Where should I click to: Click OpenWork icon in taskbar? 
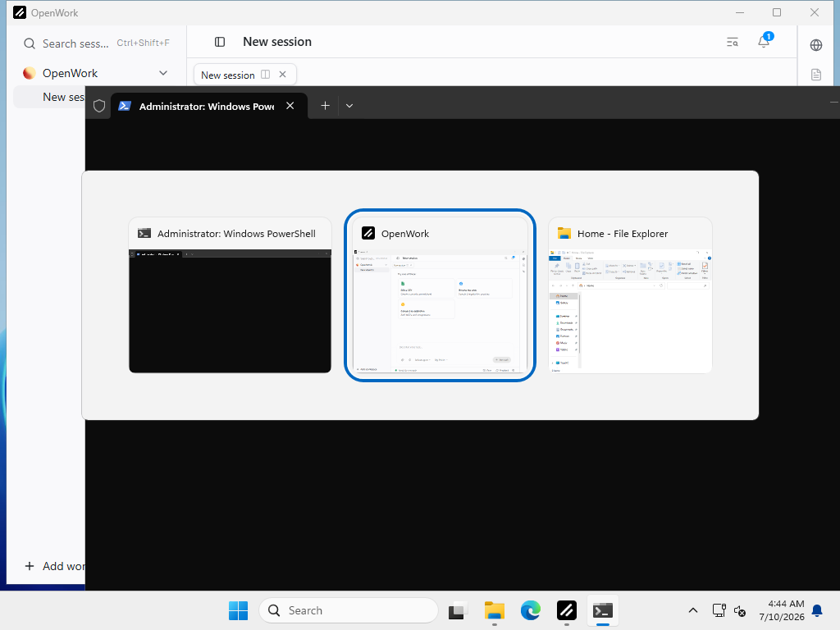tap(567, 610)
